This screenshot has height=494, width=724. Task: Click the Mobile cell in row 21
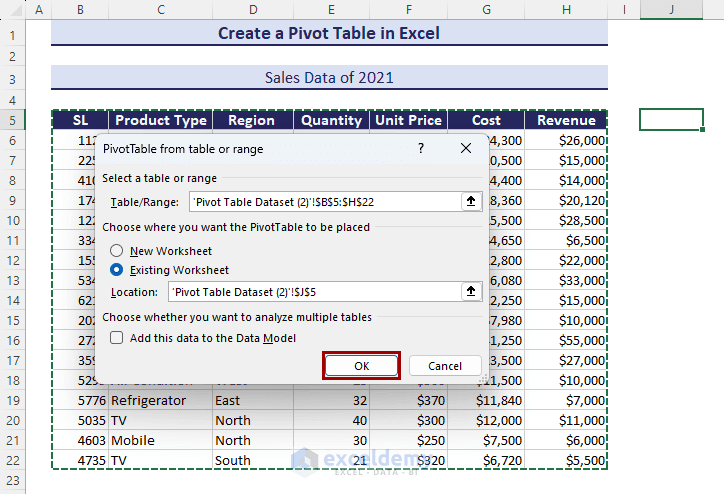(x=161, y=440)
